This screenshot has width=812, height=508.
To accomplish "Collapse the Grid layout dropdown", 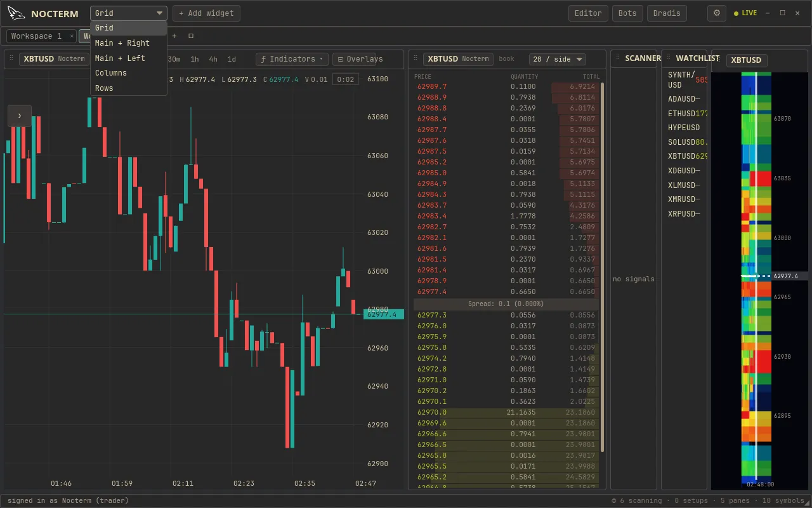I will click(129, 13).
